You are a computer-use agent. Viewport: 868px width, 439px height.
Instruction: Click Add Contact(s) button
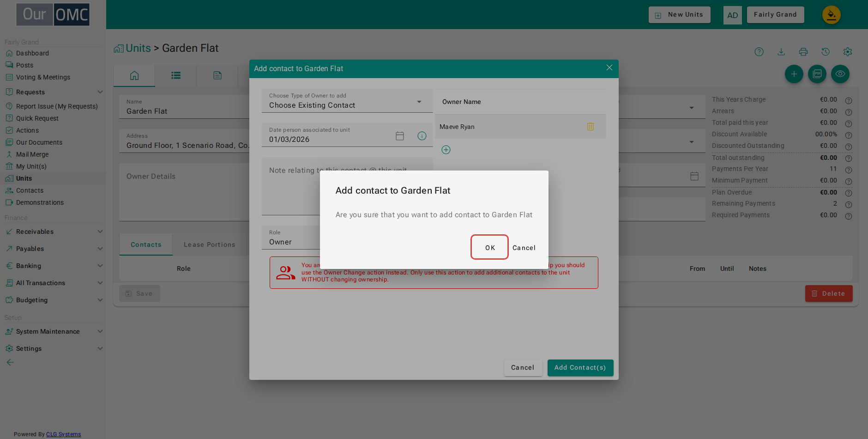(580, 368)
